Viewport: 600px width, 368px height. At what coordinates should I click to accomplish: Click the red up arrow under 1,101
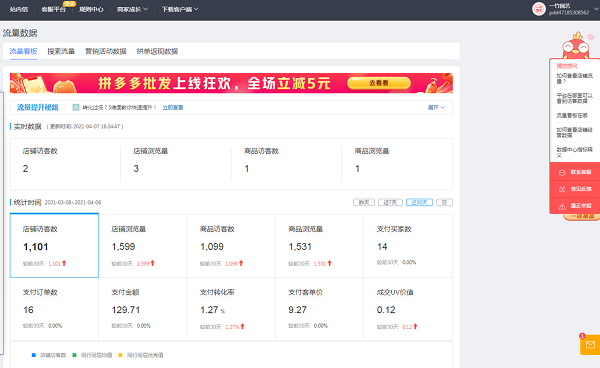(64, 263)
